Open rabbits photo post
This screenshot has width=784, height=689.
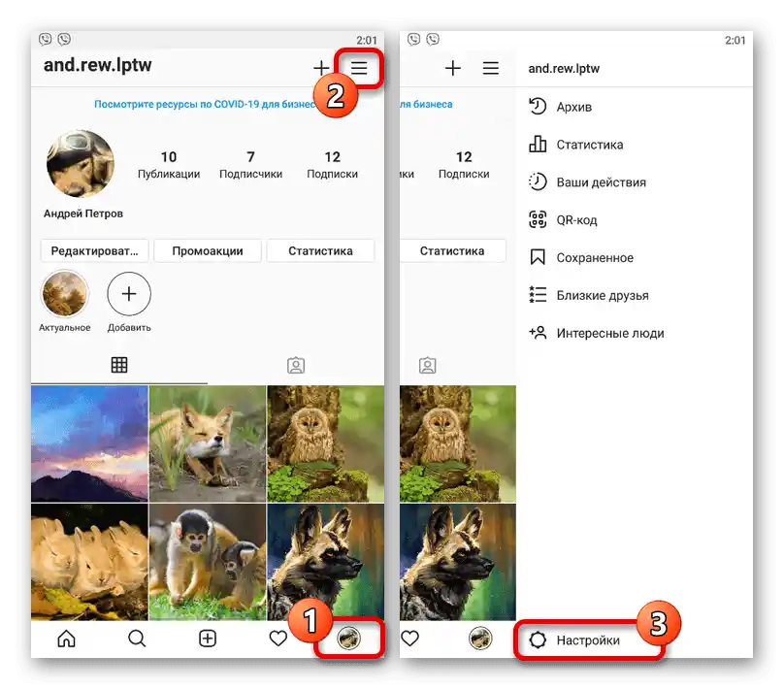(89, 562)
